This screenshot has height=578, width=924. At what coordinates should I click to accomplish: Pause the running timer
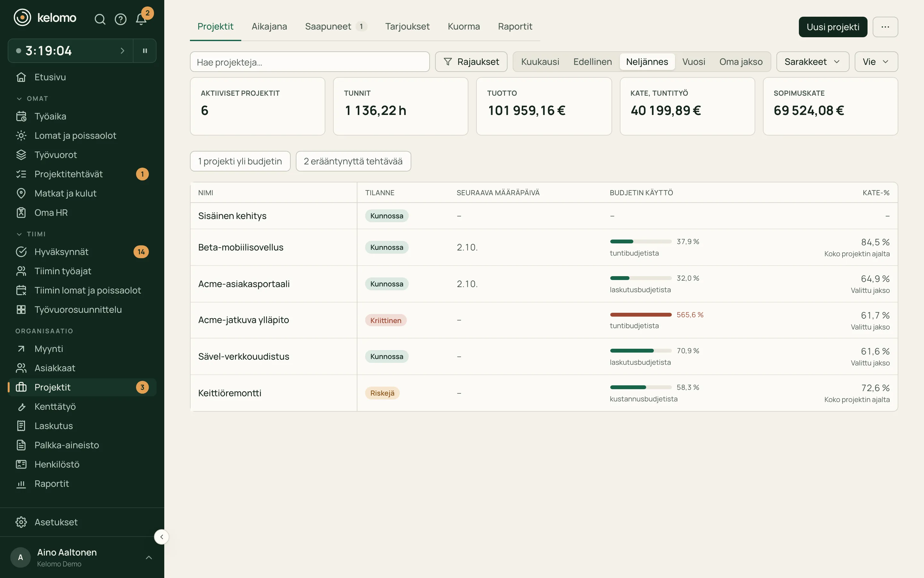pos(145,50)
